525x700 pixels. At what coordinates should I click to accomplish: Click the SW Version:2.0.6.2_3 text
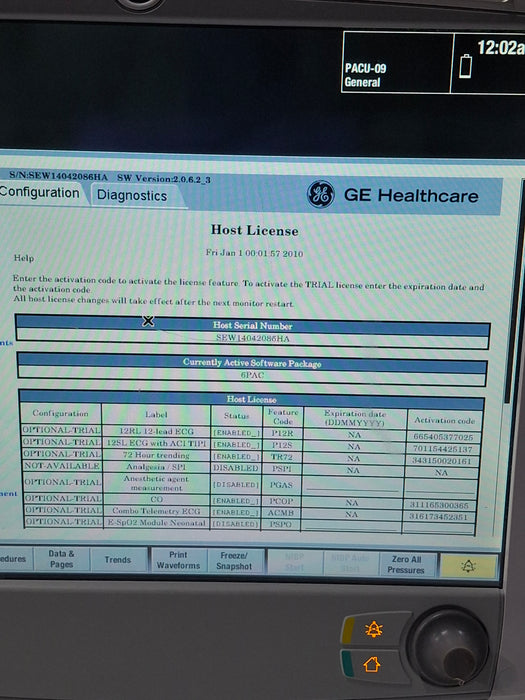[164, 179]
